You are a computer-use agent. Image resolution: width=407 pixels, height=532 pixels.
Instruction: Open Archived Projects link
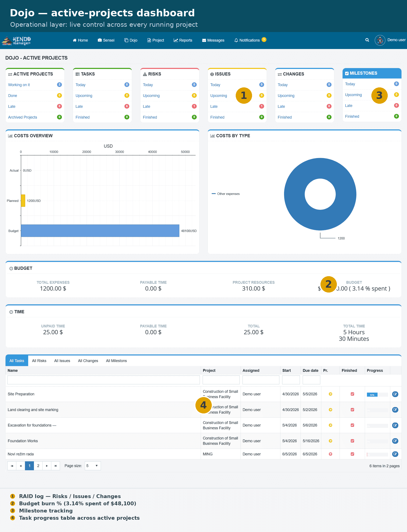coord(22,117)
